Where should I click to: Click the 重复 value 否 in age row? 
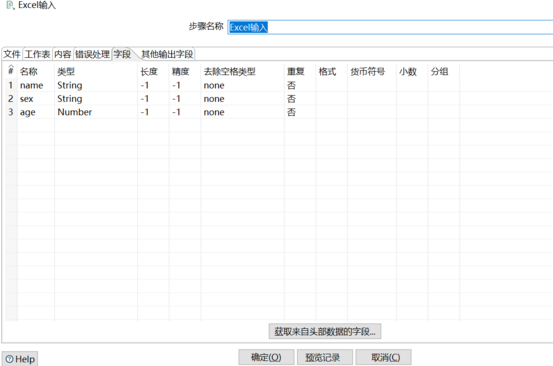pos(291,112)
